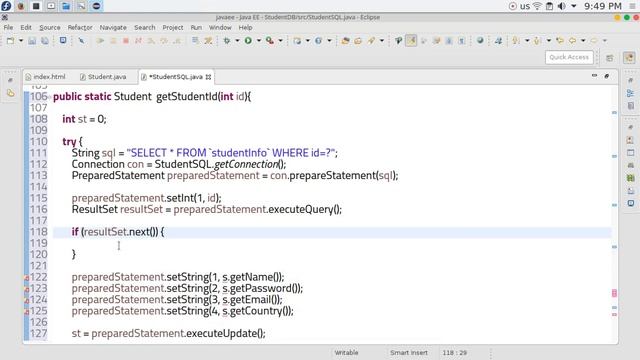This screenshot has height=360, width=640.
Task: Open the Help menu
Action: point(245,27)
